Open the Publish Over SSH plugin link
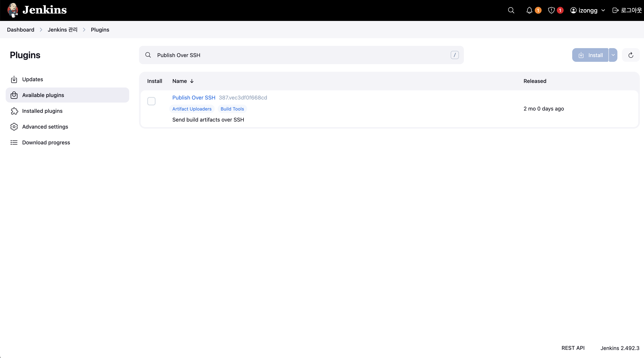This screenshot has width=644, height=358. point(194,98)
